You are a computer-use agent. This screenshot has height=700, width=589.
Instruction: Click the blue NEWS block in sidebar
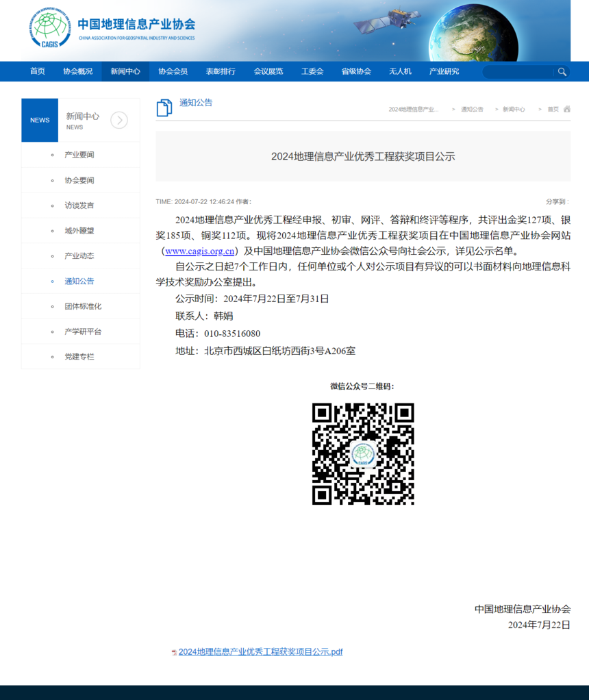(40, 120)
